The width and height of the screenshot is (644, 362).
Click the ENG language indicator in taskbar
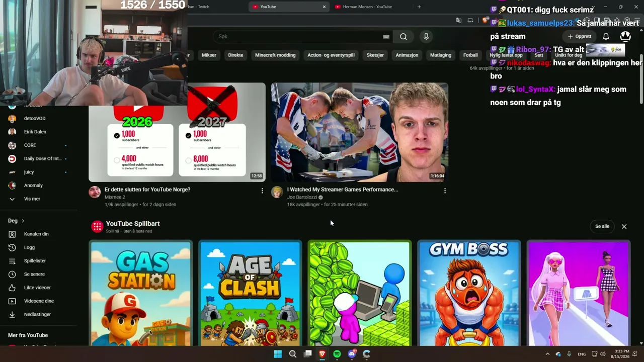(582, 354)
